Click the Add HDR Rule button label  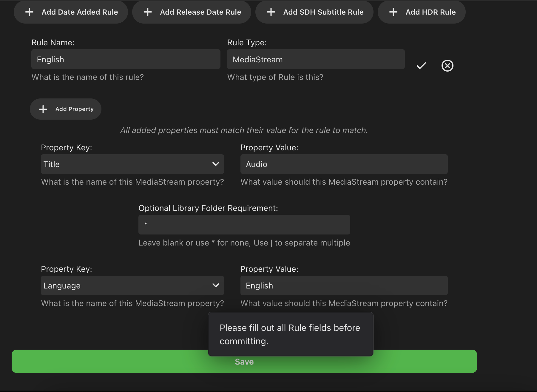tap(430, 12)
